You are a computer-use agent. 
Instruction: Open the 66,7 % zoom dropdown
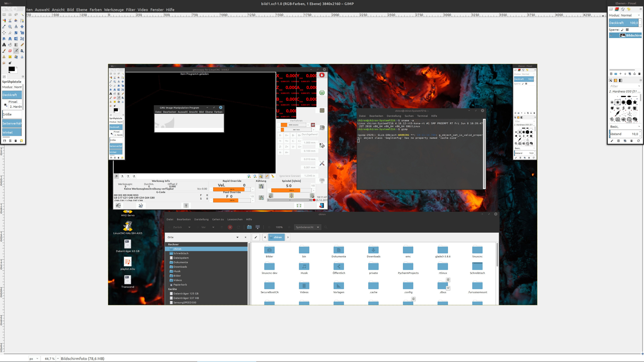[58, 359]
